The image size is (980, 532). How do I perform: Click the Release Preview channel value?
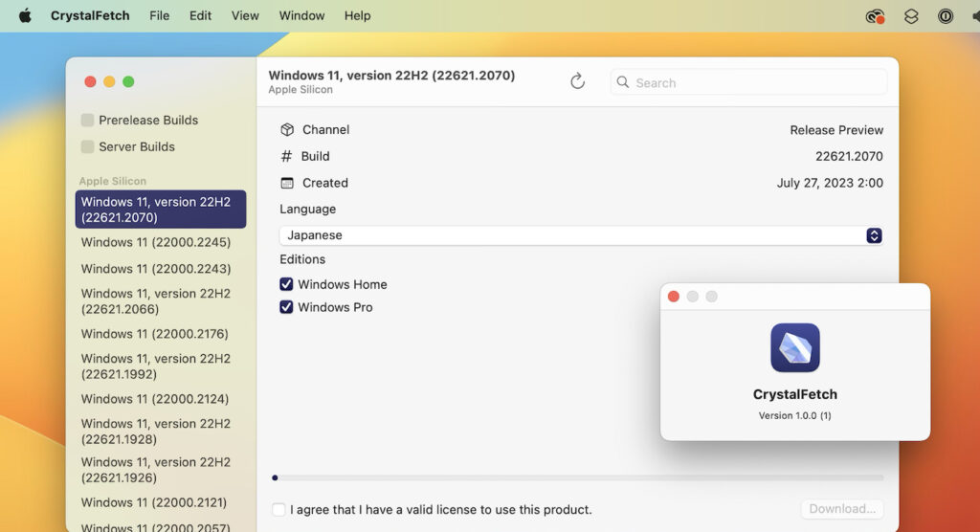tap(836, 130)
